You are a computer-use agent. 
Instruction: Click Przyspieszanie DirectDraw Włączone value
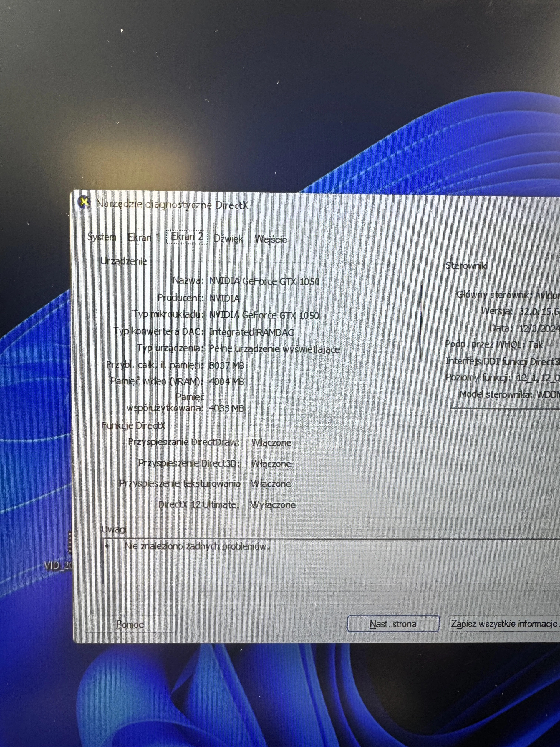(x=271, y=442)
